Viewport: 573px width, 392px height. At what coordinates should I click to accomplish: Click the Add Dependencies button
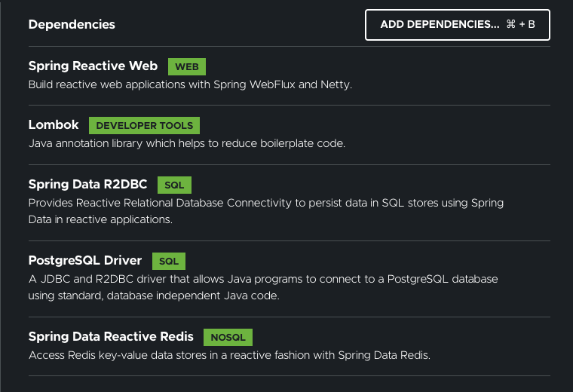tap(457, 25)
